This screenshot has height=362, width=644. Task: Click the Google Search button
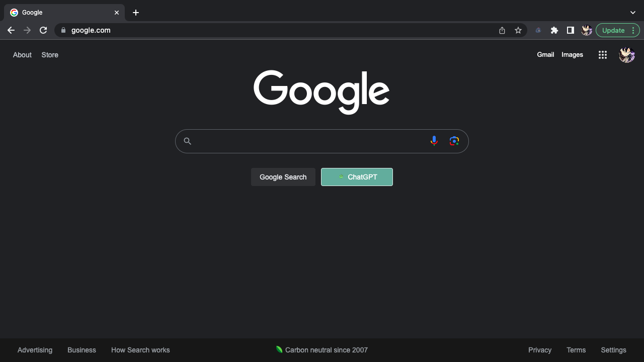283,177
